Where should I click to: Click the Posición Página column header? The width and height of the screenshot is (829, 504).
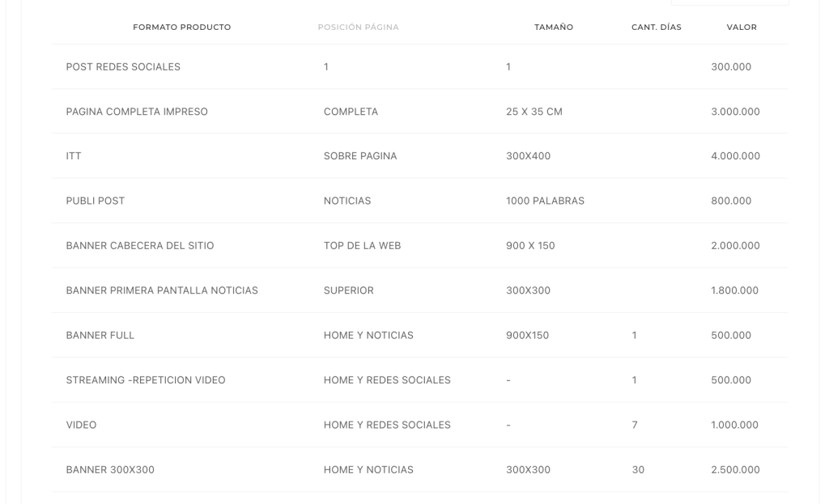pos(358,28)
